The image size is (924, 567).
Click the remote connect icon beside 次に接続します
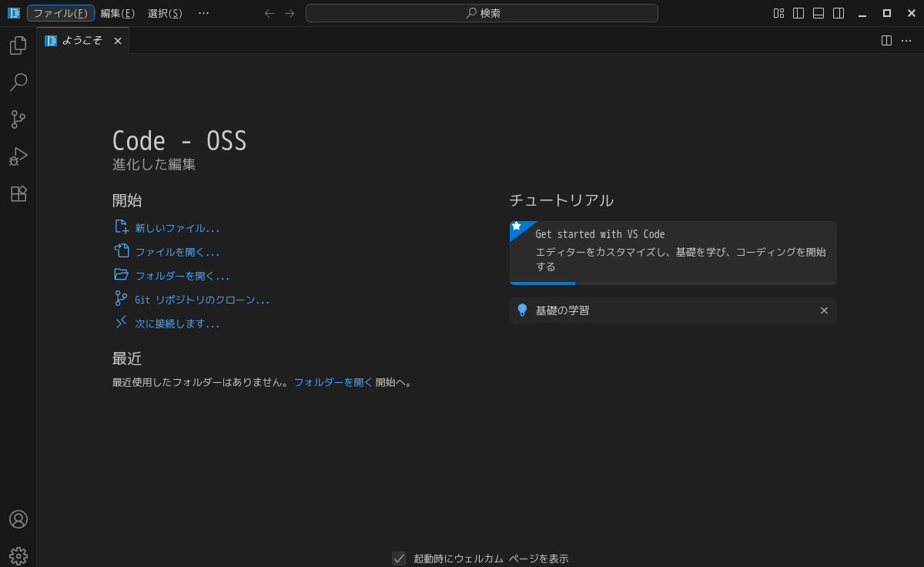[x=122, y=322]
